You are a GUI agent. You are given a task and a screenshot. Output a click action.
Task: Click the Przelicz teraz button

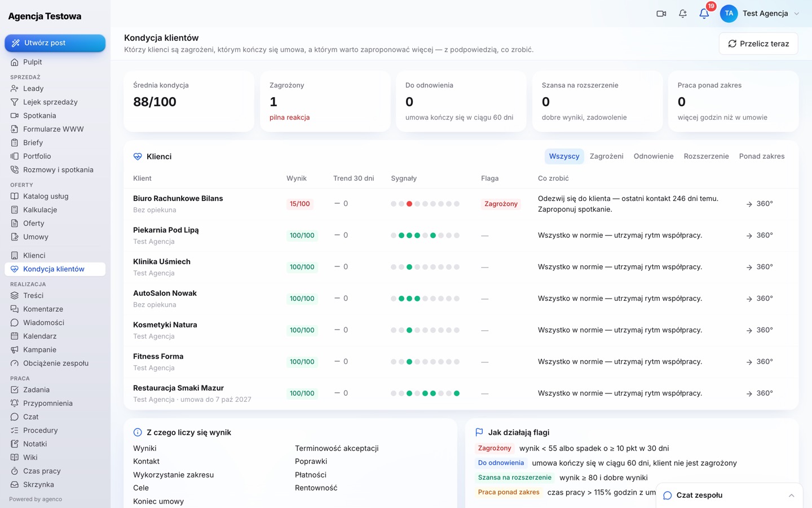click(x=758, y=43)
